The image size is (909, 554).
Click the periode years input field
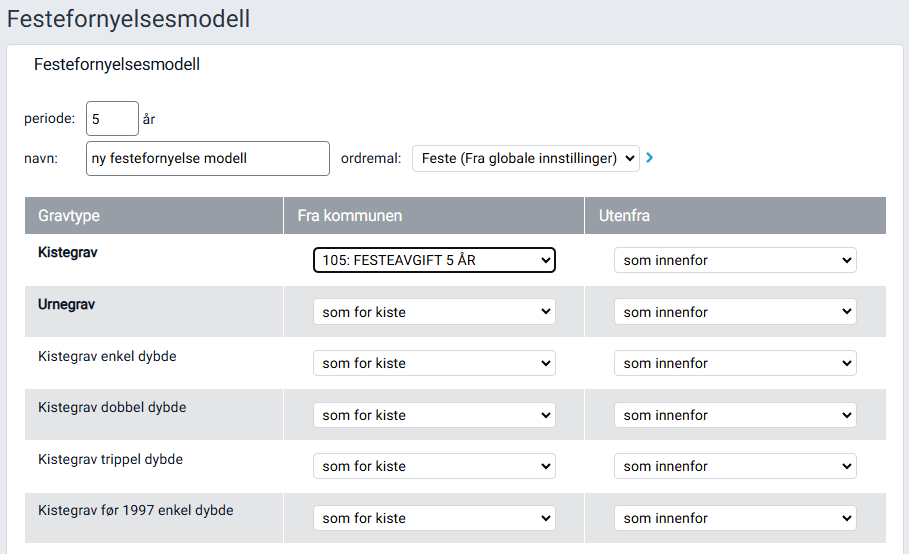click(112, 118)
